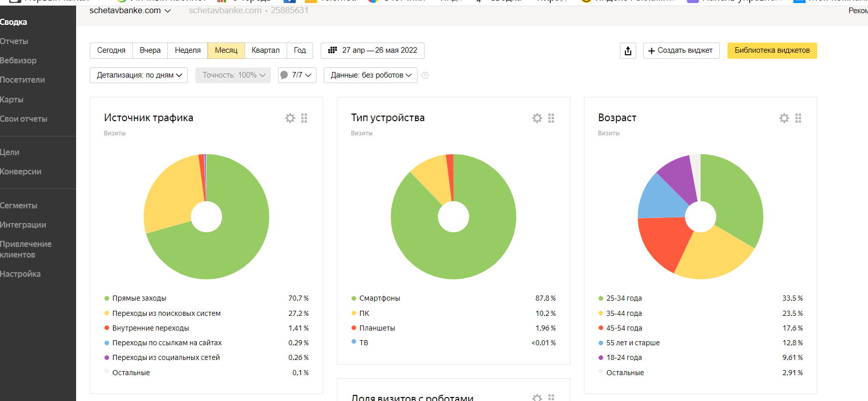Open Сводка in the sidebar

click(x=14, y=22)
